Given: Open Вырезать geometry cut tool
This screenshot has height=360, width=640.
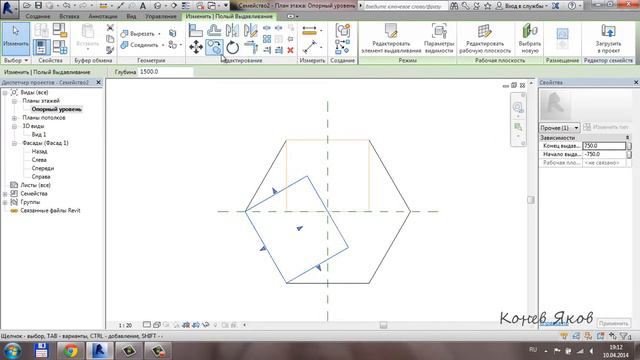Looking at the screenshot, I should [x=138, y=34].
